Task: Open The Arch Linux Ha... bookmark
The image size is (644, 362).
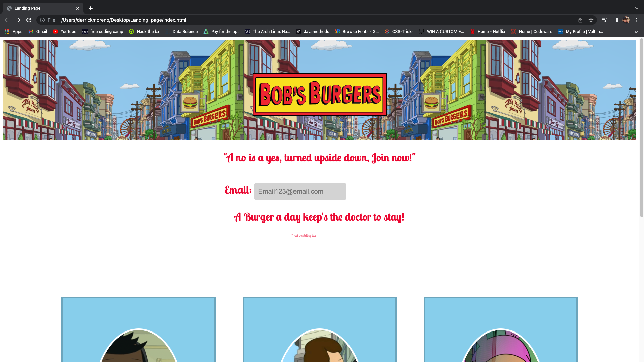Action: 268,32
